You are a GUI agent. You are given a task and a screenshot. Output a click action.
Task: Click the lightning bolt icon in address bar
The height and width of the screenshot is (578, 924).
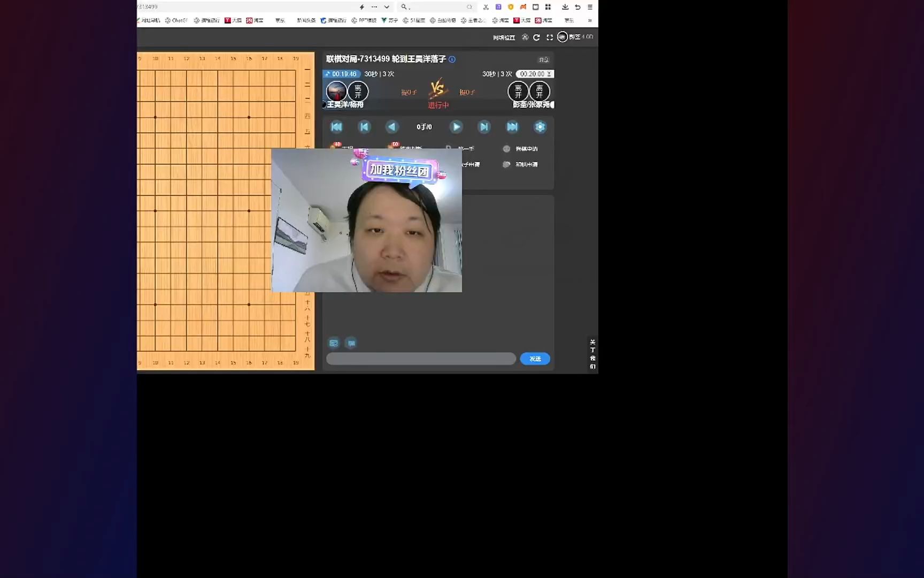point(362,7)
